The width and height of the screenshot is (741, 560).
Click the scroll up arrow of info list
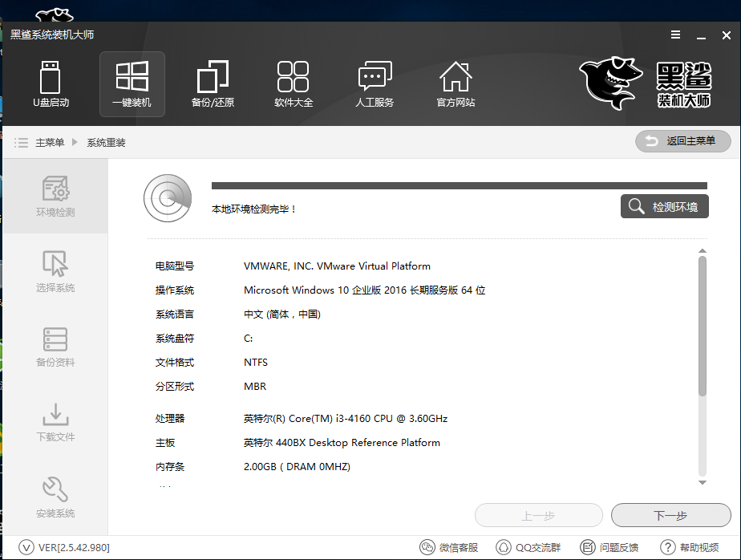(703, 250)
